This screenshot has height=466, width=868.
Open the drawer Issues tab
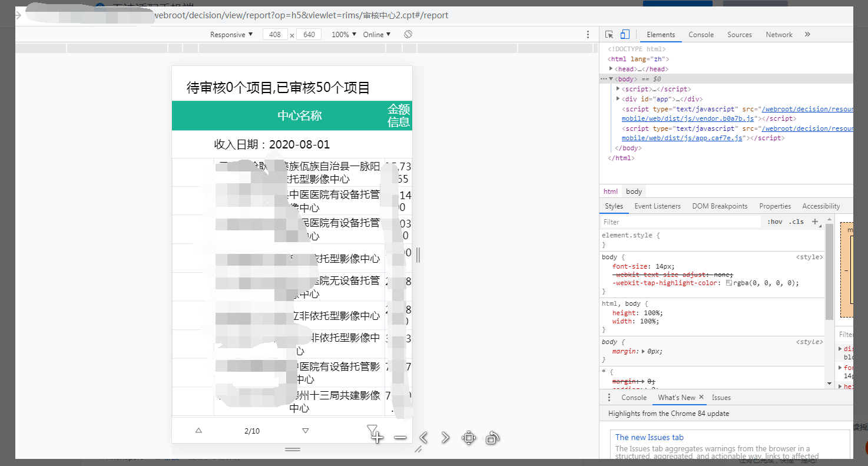pyautogui.click(x=721, y=398)
